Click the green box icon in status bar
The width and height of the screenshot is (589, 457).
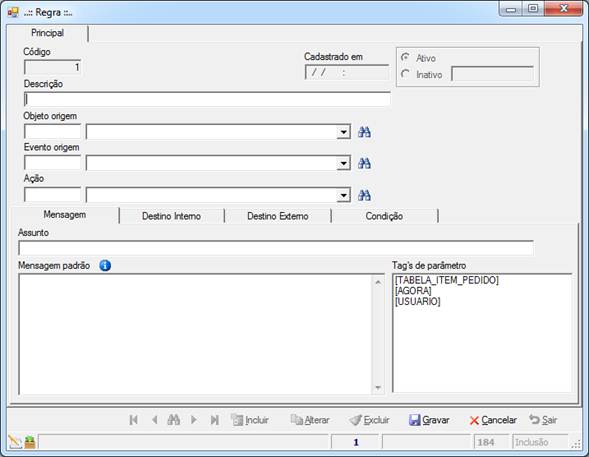coord(30,442)
